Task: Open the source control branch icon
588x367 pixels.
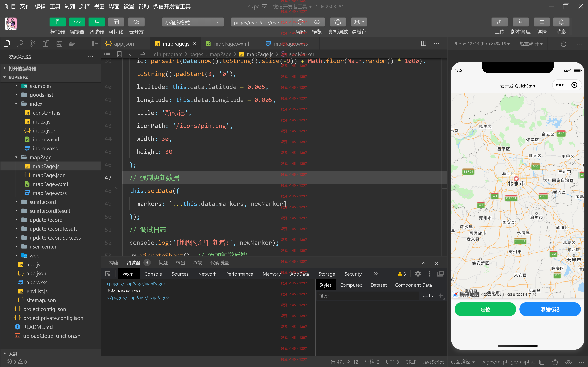Action: [33, 44]
